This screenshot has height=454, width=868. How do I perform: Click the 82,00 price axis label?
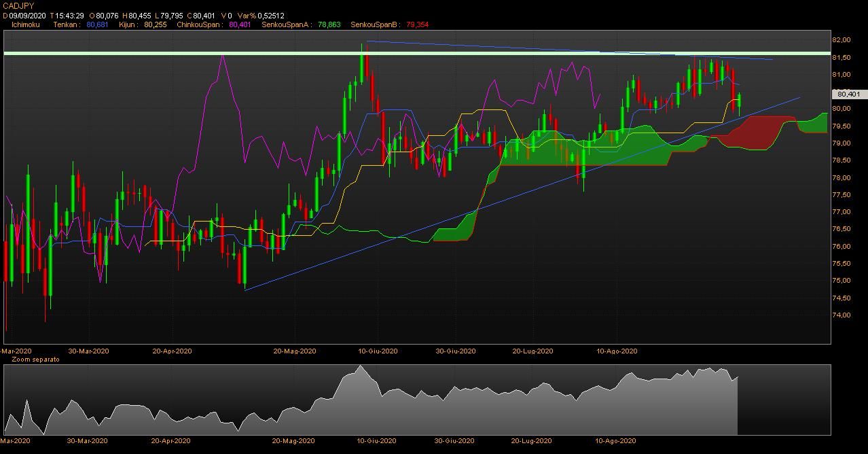(841, 40)
